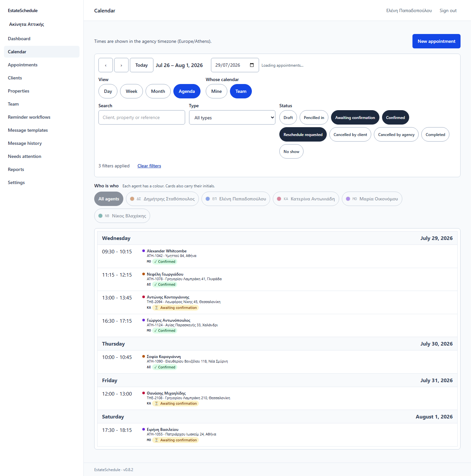Open Message history in sidebar

pos(42,143)
